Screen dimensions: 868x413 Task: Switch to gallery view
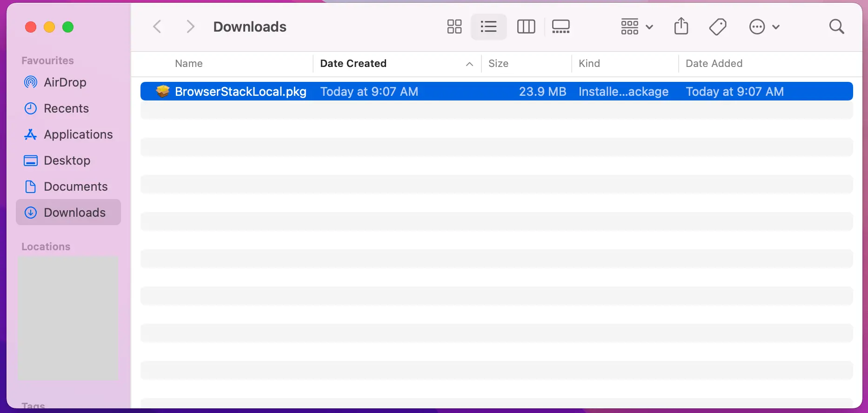coord(561,27)
